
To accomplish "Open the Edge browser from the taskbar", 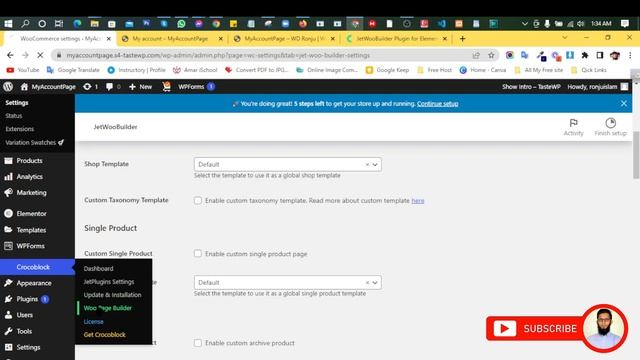I will click(77, 24).
